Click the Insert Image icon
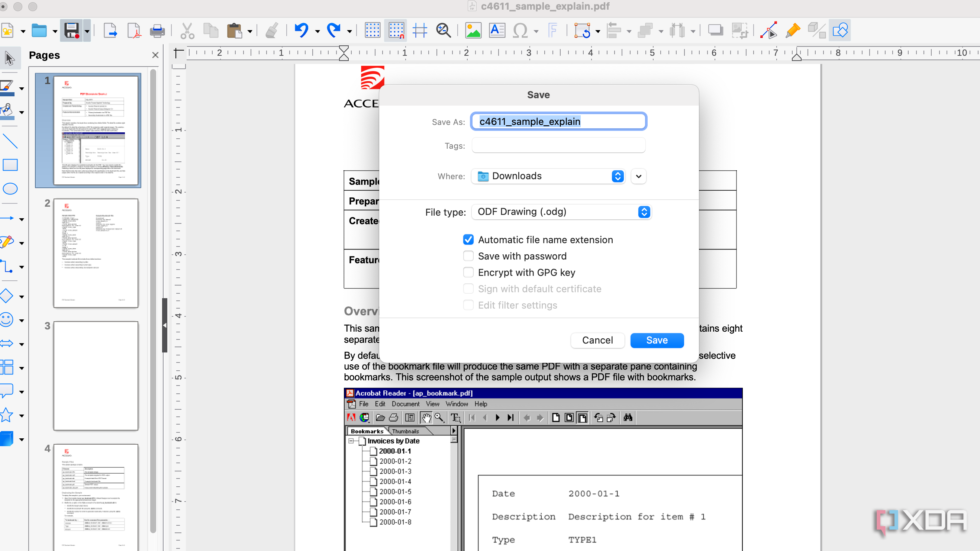Screen dimensions: 980x551 click(473, 30)
